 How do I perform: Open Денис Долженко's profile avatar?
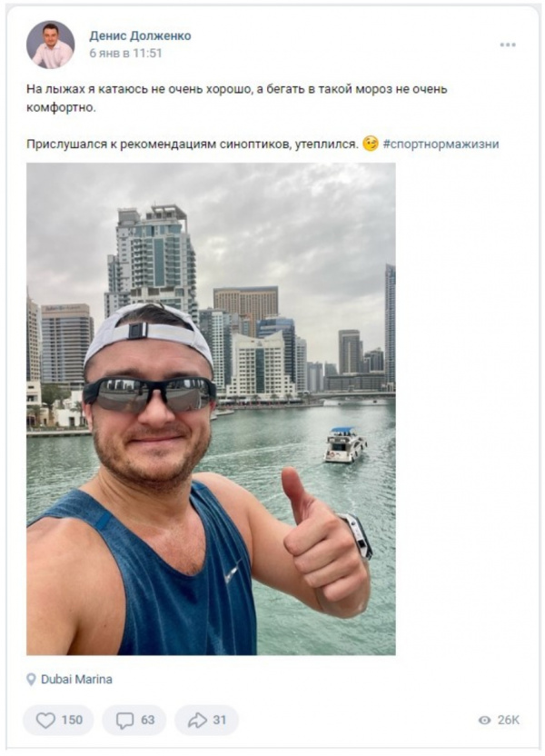(51, 45)
